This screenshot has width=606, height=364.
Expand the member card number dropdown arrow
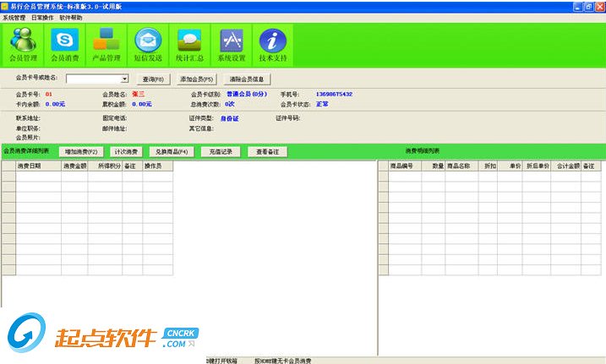click(124, 79)
